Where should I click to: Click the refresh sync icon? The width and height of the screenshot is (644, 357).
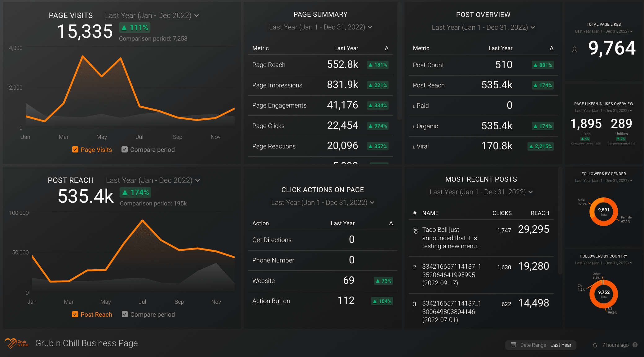pyautogui.click(x=595, y=345)
